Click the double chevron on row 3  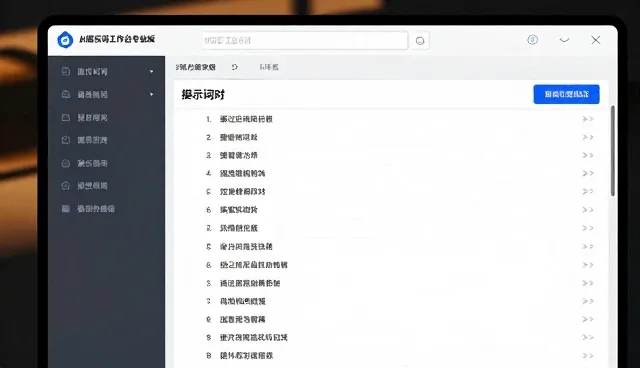point(587,155)
